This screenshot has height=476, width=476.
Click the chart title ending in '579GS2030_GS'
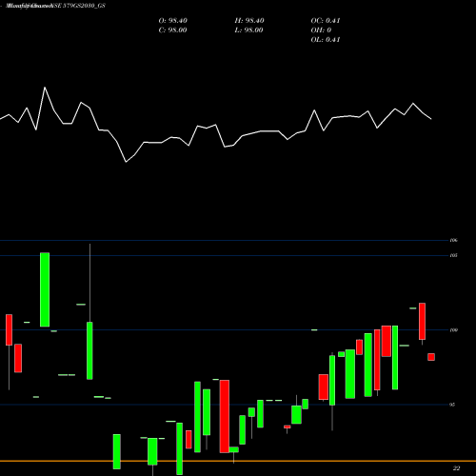tap(56, 6)
